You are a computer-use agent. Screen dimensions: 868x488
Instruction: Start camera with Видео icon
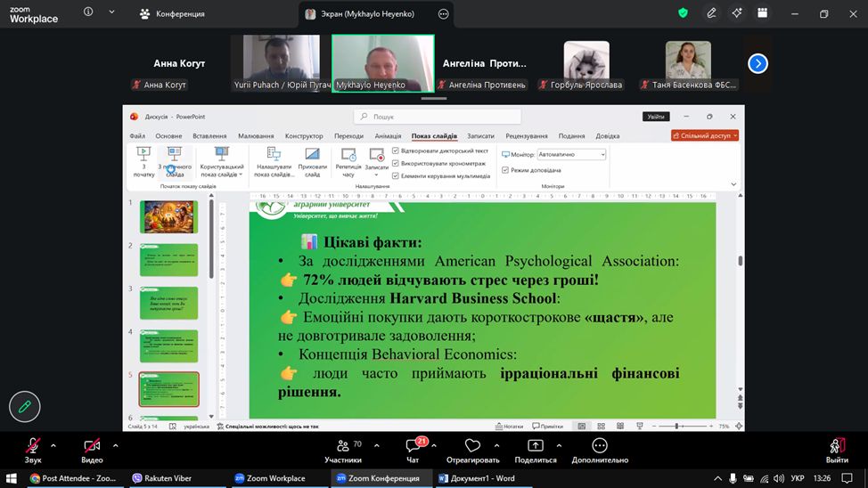[x=92, y=445]
